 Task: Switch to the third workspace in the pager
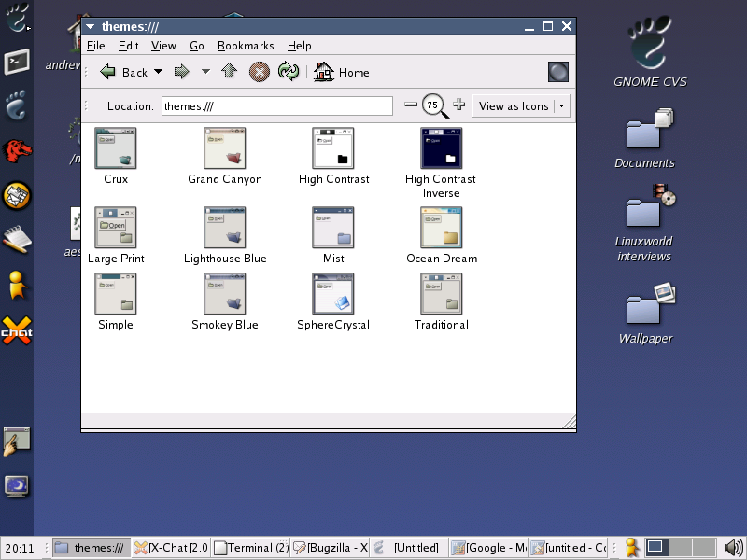point(704,548)
